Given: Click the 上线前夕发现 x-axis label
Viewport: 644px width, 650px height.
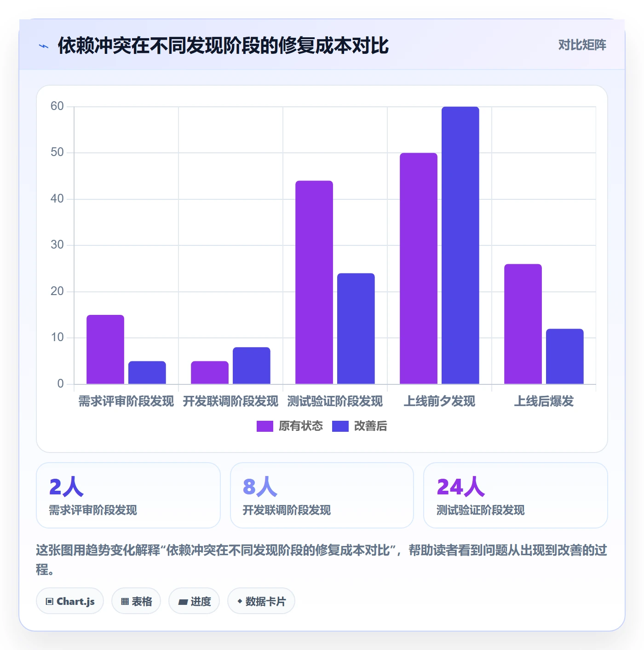Looking at the screenshot, I should click(439, 401).
